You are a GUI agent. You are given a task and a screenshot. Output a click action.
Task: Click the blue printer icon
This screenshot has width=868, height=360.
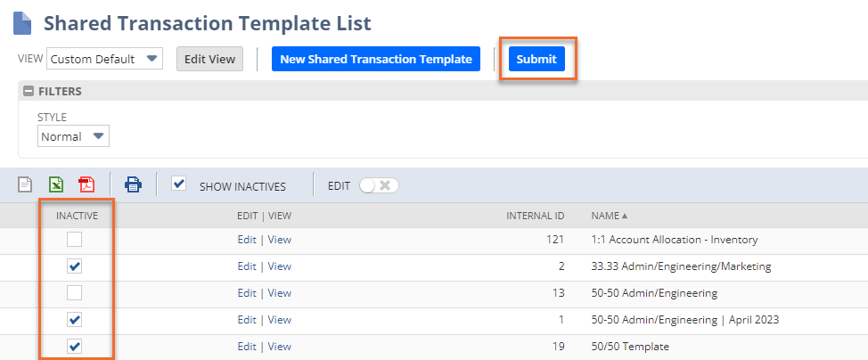[133, 185]
